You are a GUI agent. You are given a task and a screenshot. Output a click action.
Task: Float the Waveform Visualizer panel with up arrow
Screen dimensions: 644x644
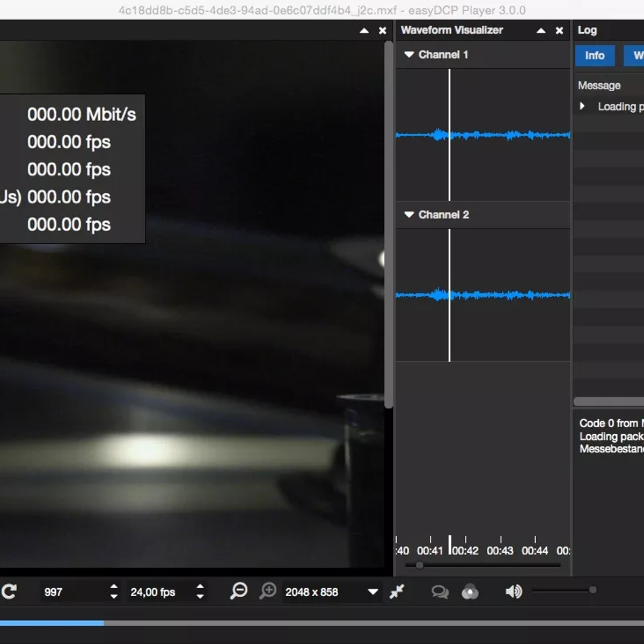541,31
